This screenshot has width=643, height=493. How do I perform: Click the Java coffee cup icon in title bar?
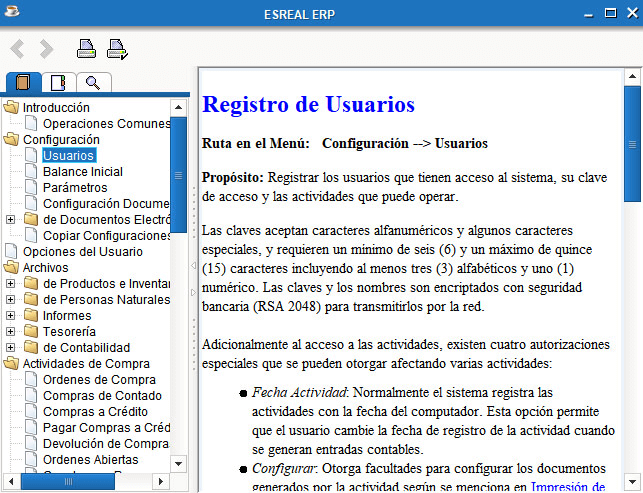coord(11,11)
